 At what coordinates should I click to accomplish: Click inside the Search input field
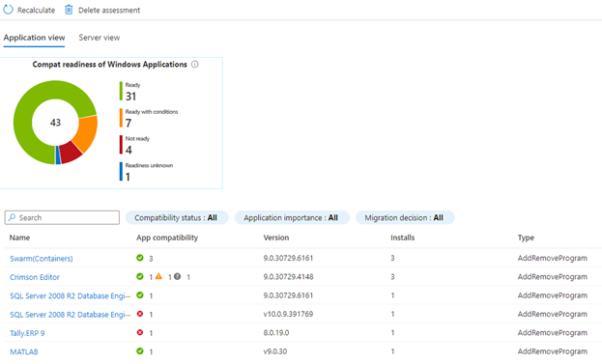click(x=62, y=217)
